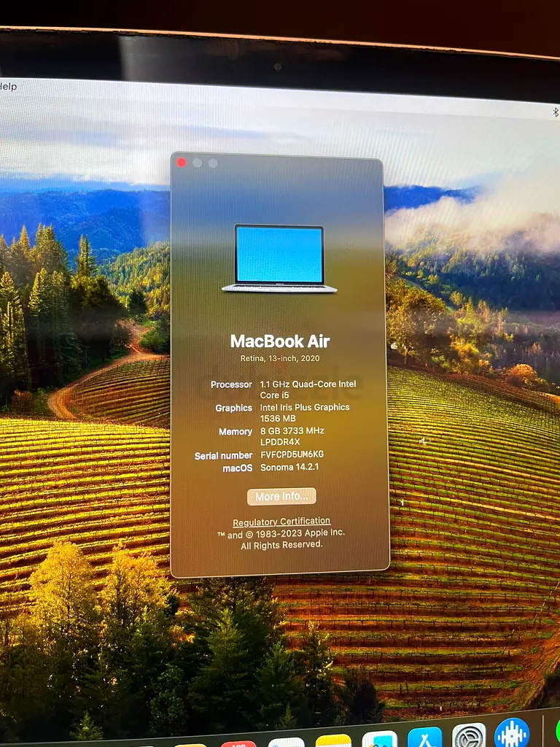Click the macOS version Sonoma 14.2.1
The height and width of the screenshot is (747, 560).
tap(289, 467)
